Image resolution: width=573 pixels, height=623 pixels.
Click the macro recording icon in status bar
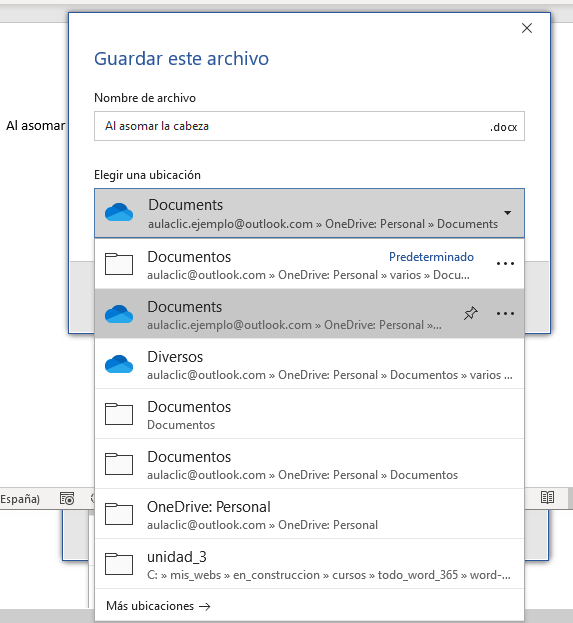(67, 498)
